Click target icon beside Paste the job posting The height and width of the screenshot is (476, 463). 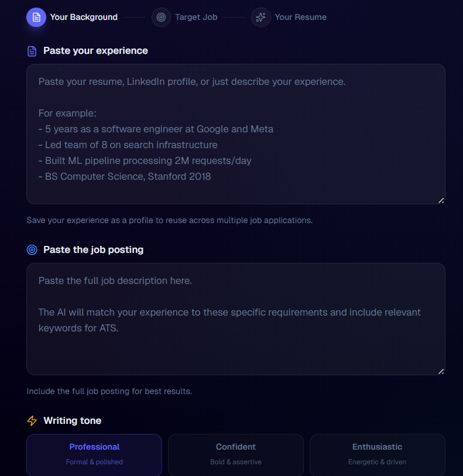[x=32, y=250]
